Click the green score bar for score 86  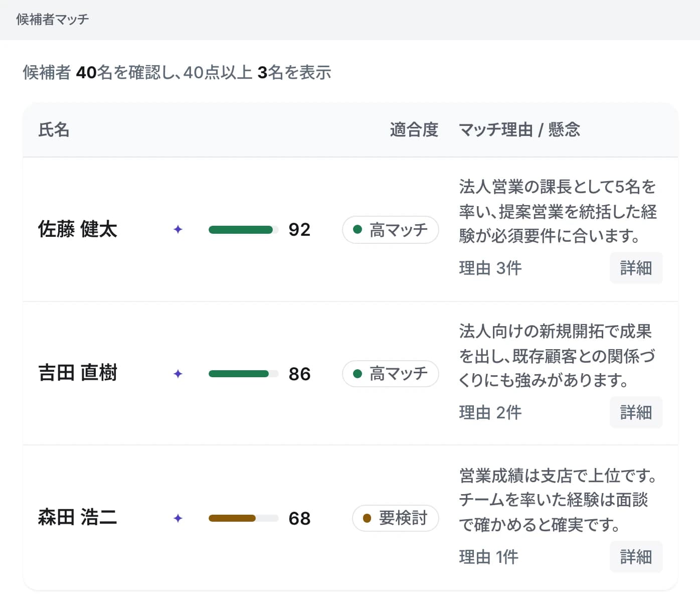point(243,374)
